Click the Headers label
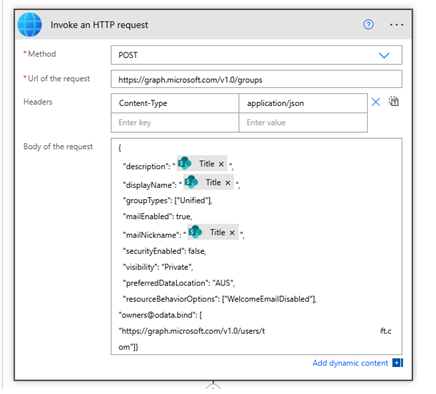Viewport: 436px width, 394px height. pyautogui.click(x=38, y=102)
